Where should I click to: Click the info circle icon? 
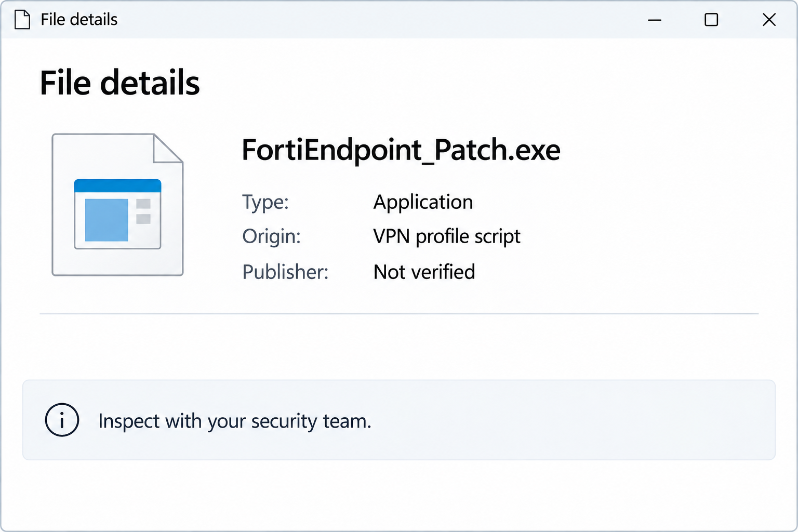click(62, 420)
